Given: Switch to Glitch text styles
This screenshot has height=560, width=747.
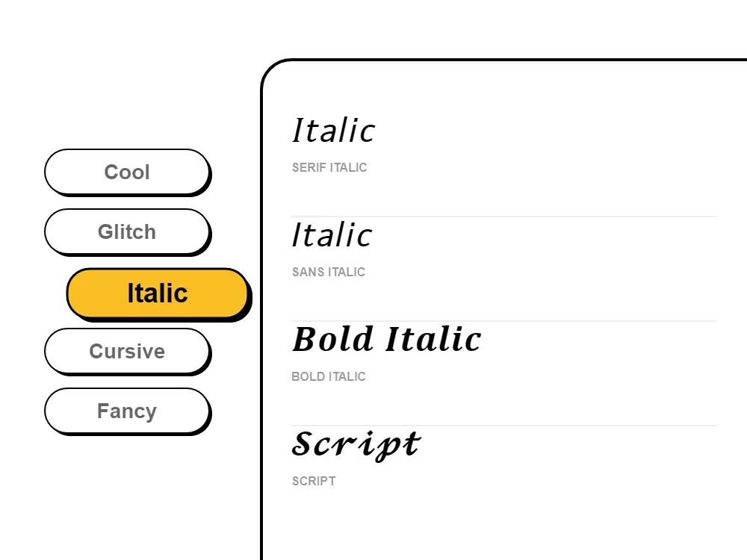Looking at the screenshot, I should pyautogui.click(x=128, y=231).
